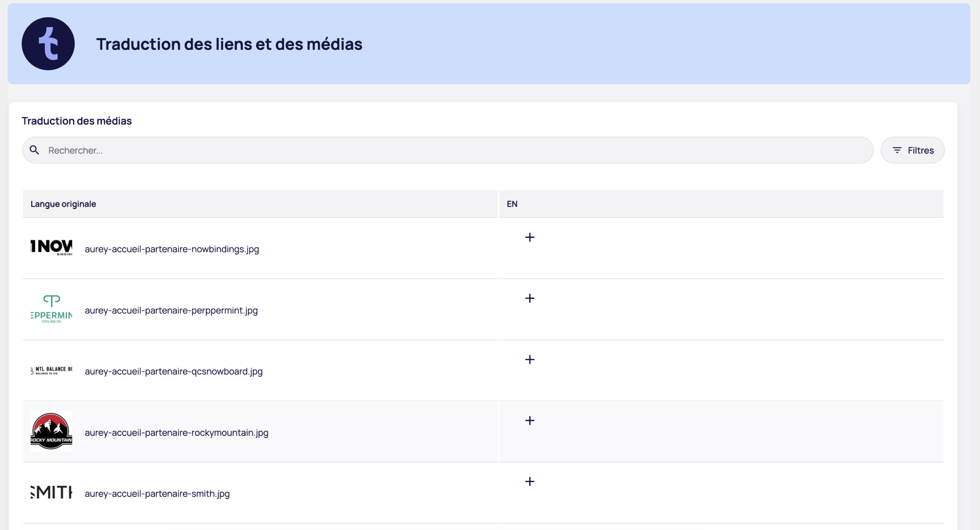The image size is (980, 530).
Task: Click inside the Rechercher search field
Action: (153, 150)
